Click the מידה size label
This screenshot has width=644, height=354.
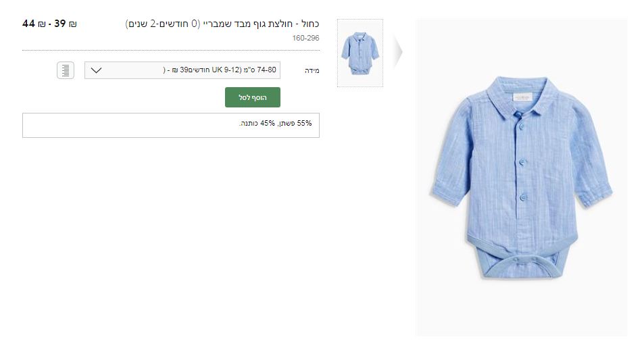[x=312, y=71]
